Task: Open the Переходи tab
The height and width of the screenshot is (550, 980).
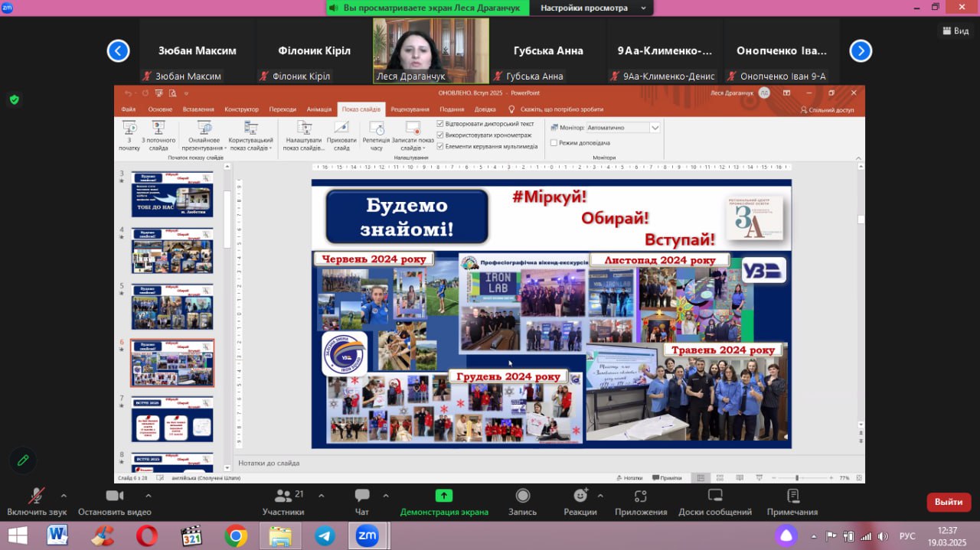Action: pos(283,109)
